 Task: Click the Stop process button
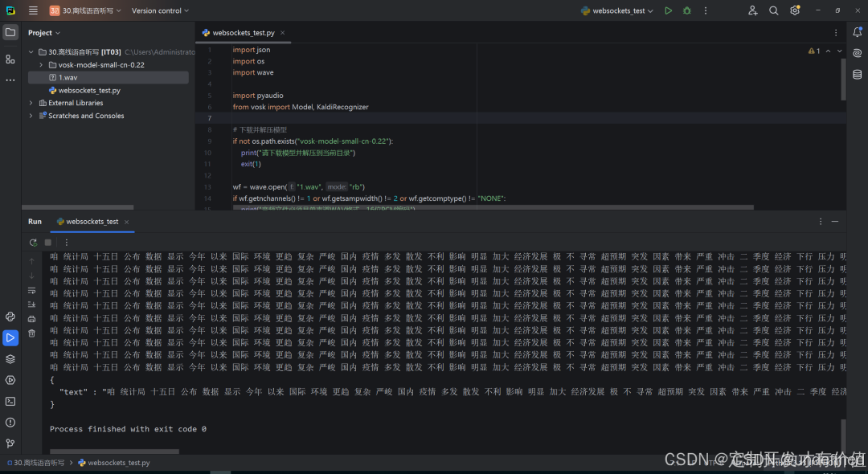click(48, 243)
